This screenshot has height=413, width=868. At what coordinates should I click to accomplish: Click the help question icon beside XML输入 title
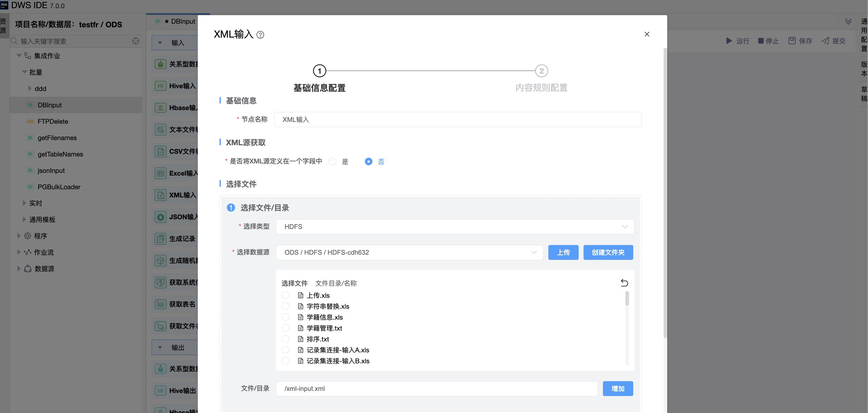(x=260, y=35)
